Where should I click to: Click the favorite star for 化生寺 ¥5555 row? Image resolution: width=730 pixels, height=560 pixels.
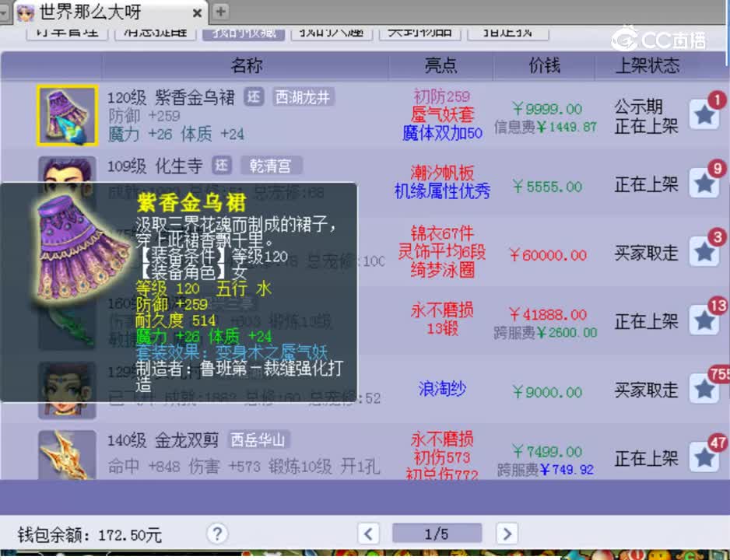[704, 184]
